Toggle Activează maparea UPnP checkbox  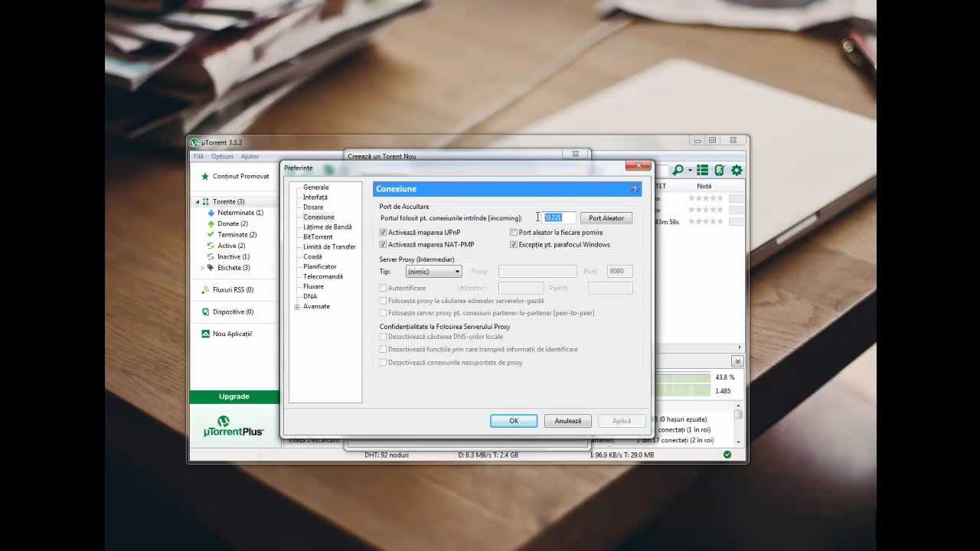pyautogui.click(x=383, y=233)
